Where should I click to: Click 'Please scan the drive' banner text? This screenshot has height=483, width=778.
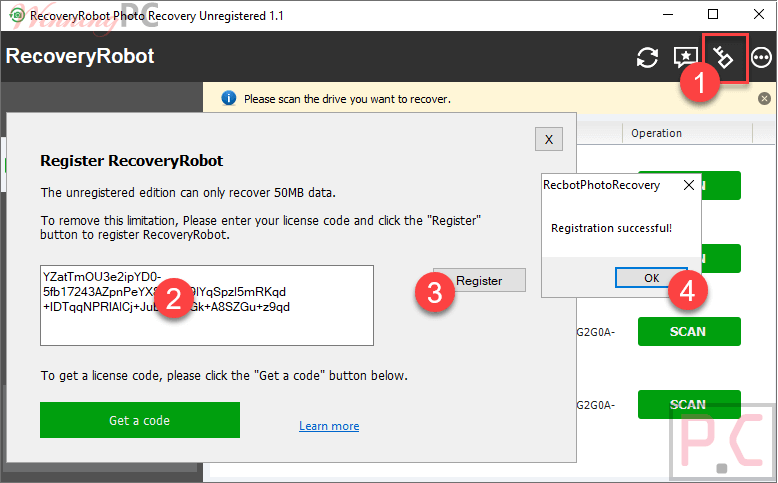[x=347, y=99]
